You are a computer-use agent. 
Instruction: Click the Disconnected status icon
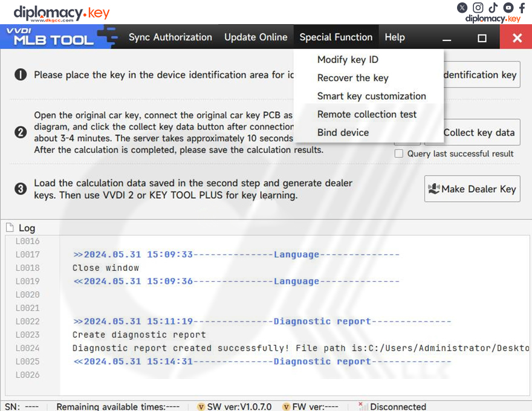click(362, 406)
